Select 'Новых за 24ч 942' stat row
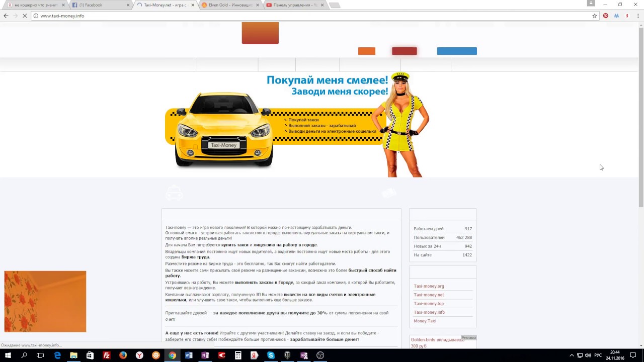 (x=443, y=246)
